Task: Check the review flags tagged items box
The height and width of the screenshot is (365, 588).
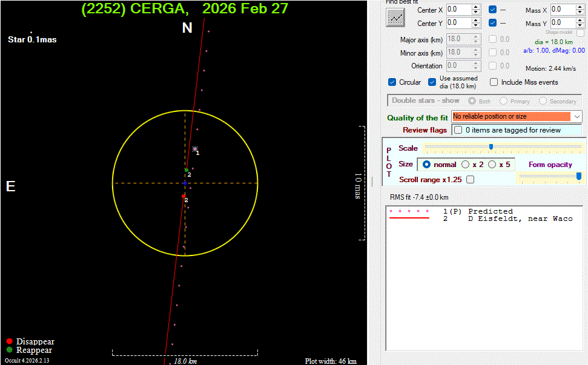Action: (x=458, y=130)
